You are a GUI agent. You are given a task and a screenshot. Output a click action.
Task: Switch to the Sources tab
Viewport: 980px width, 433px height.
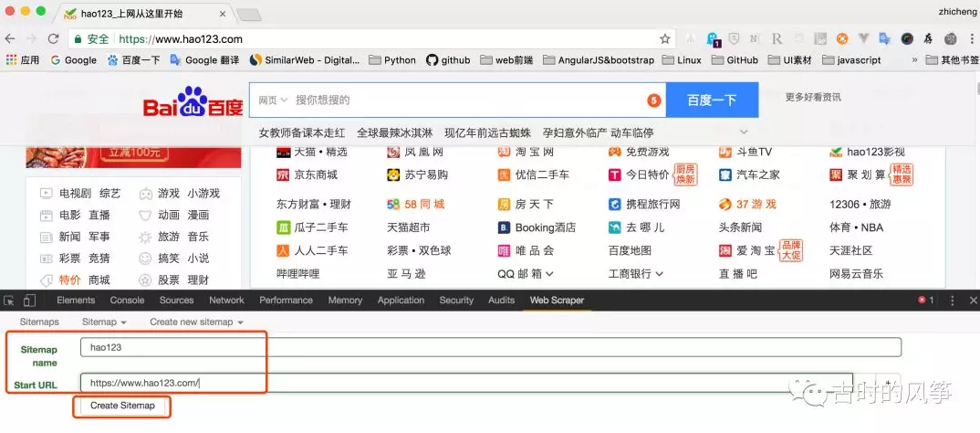point(176,301)
